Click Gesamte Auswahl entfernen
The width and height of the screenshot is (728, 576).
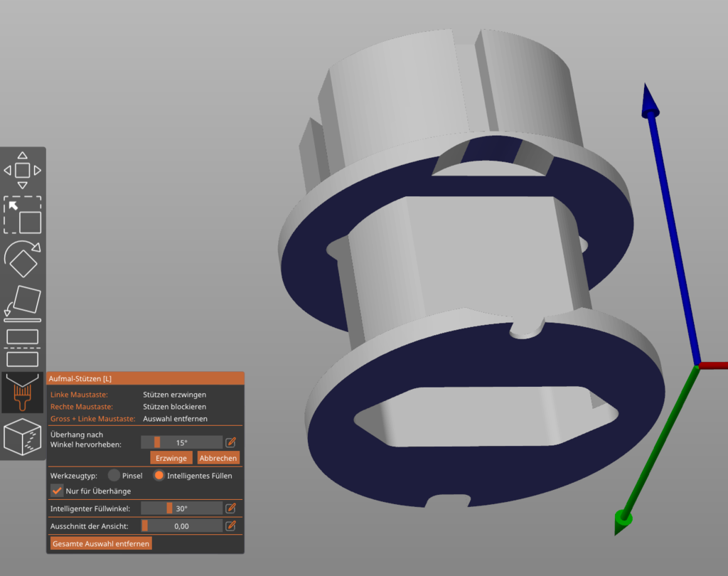click(101, 544)
